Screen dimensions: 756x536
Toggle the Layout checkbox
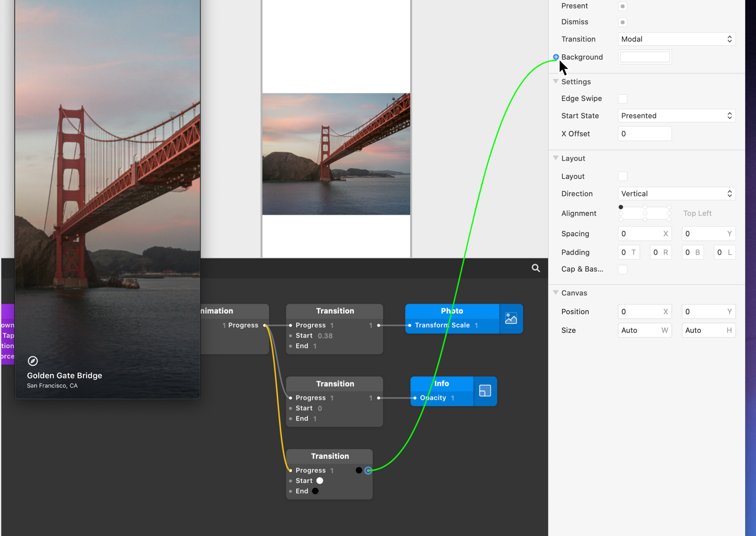tap(623, 177)
